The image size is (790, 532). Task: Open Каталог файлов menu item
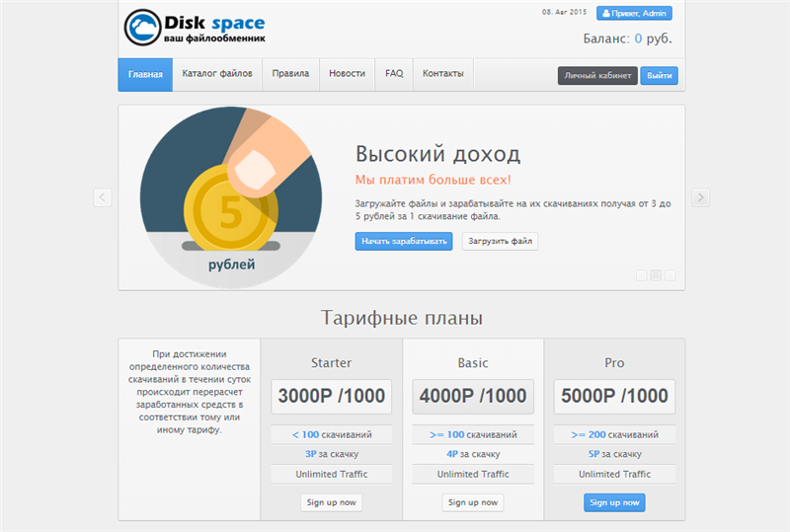[x=217, y=74]
